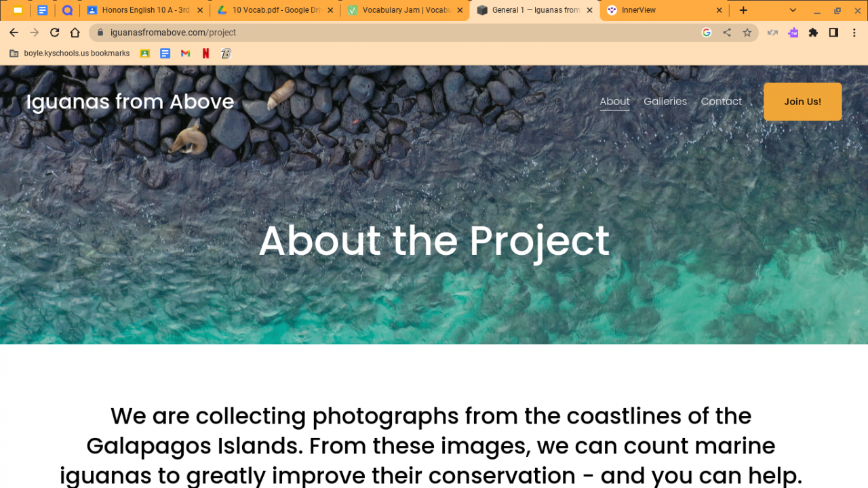Toggle the browser side panel
This screenshot has height=488, width=868.
point(833,33)
